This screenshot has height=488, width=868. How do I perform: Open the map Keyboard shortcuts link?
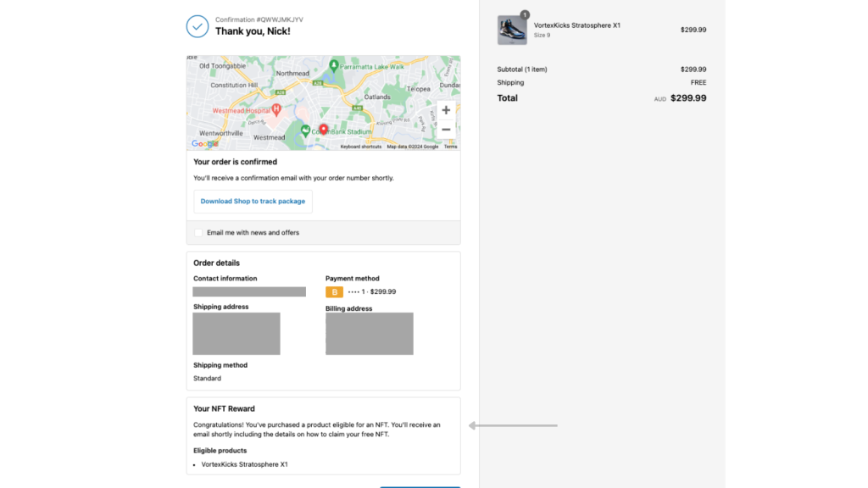[361, 147]
